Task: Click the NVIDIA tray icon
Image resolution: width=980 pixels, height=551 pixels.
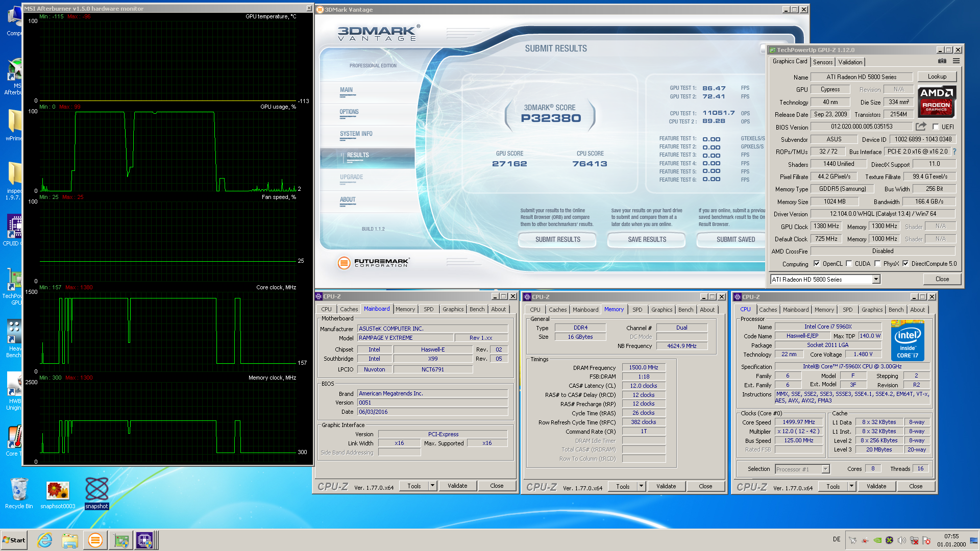Action: pos(877,540)
